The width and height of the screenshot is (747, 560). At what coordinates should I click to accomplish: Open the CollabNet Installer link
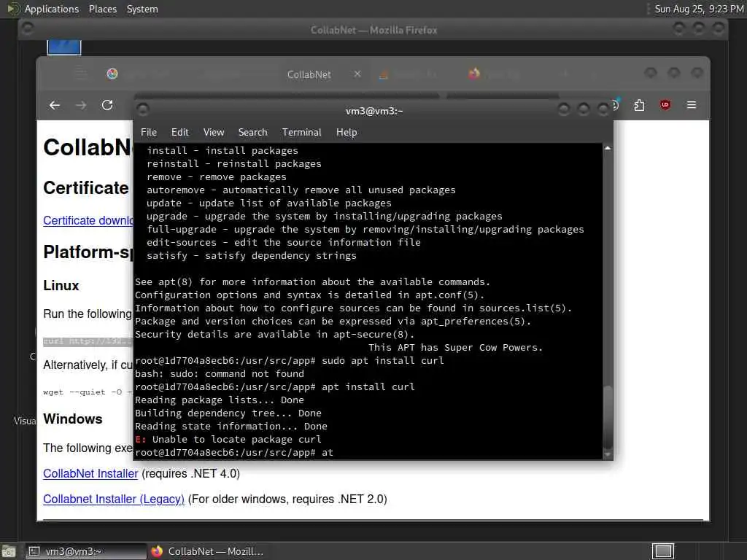pos(90,474)
